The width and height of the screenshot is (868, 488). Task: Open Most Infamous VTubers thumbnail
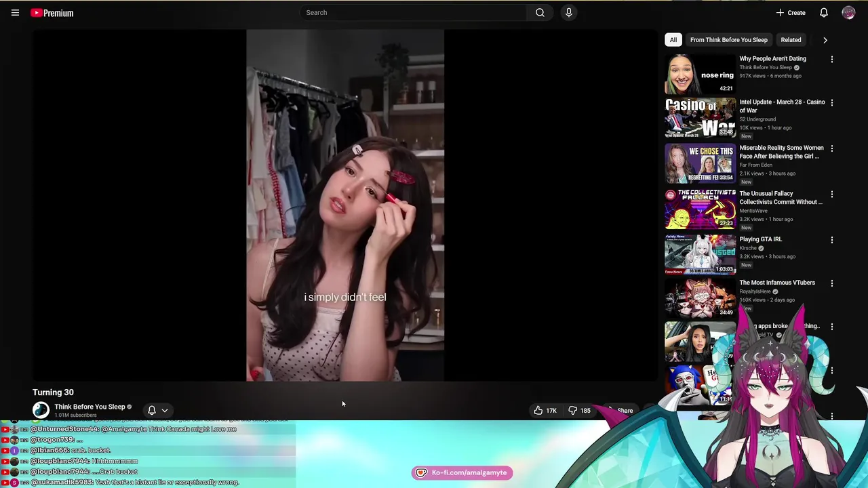coord(700,298)
